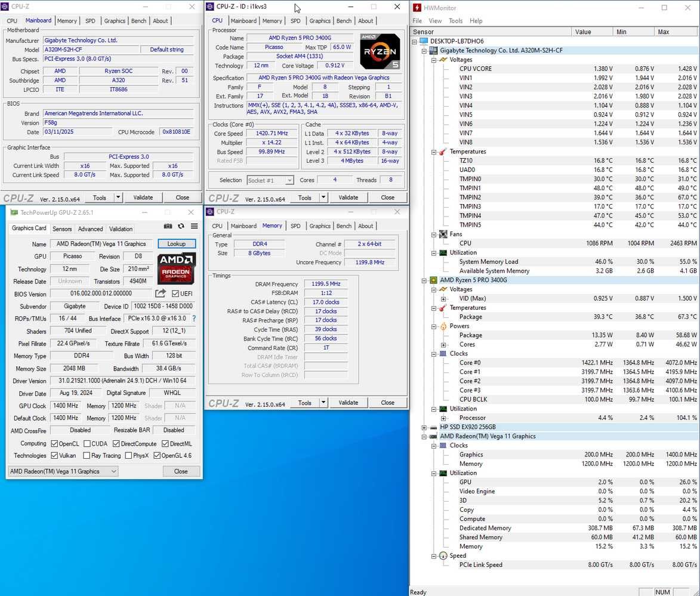Click the HWMonitor title bar app icon

click(417, 8)
